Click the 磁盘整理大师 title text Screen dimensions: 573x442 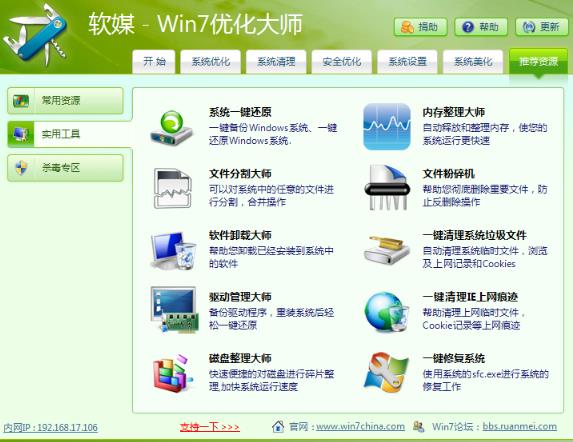(x=240, y=358)
